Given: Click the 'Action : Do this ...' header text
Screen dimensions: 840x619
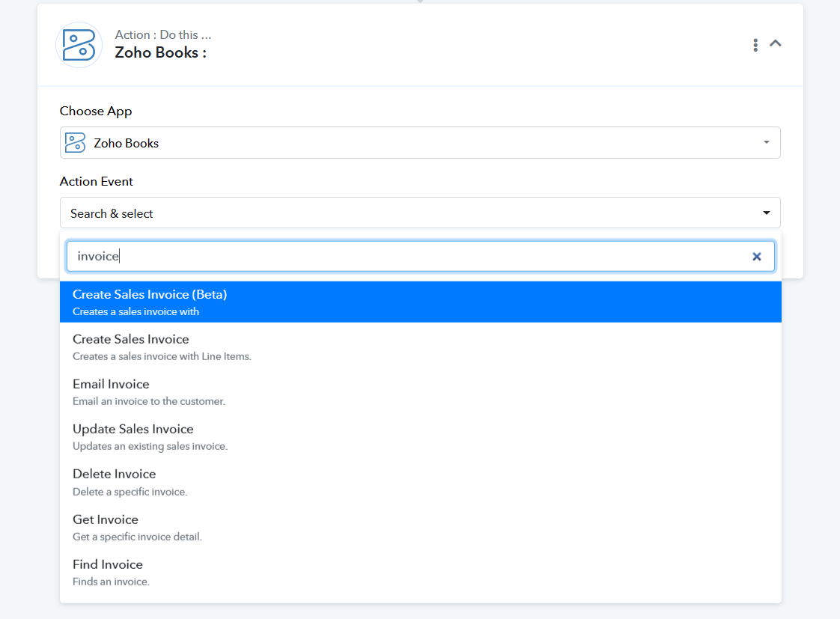Looking at the screenshot, I should tap(163, 35).
